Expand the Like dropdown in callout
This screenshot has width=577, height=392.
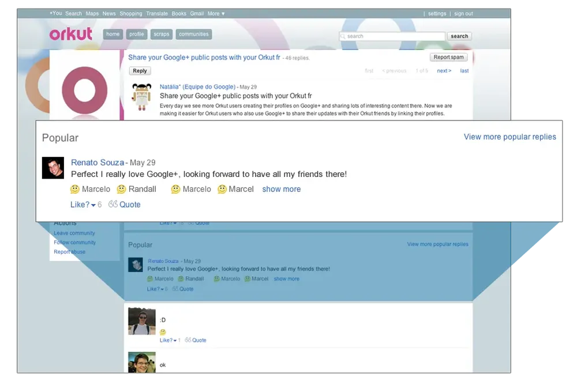[x=93, y=205]
